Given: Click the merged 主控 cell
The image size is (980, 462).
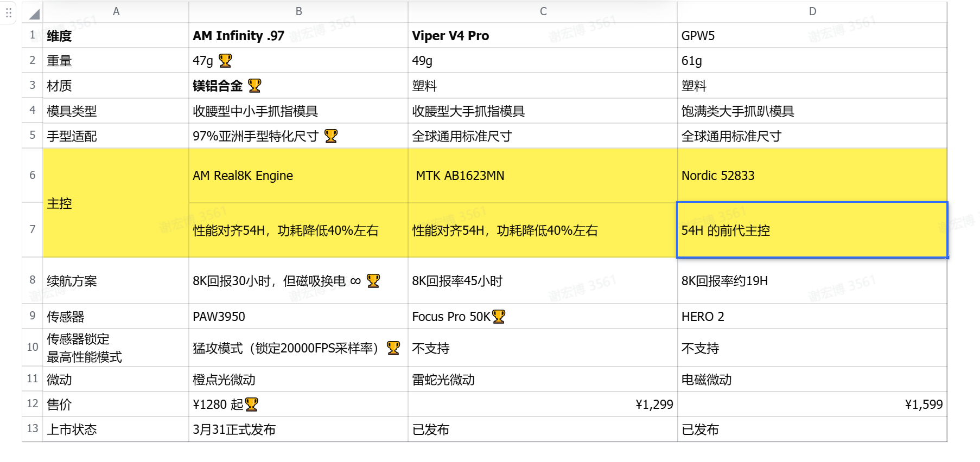Looking at the screenshot, I should [x=116, y=203].
